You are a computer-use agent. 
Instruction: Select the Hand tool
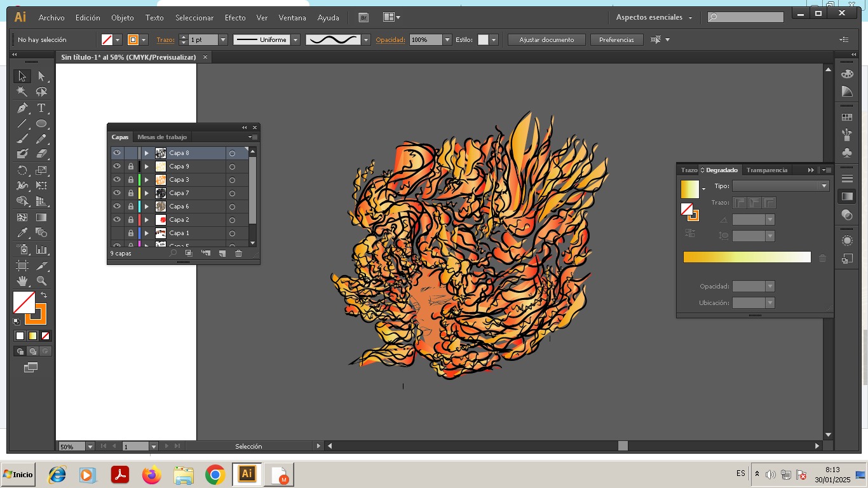(x=22, y=280)
